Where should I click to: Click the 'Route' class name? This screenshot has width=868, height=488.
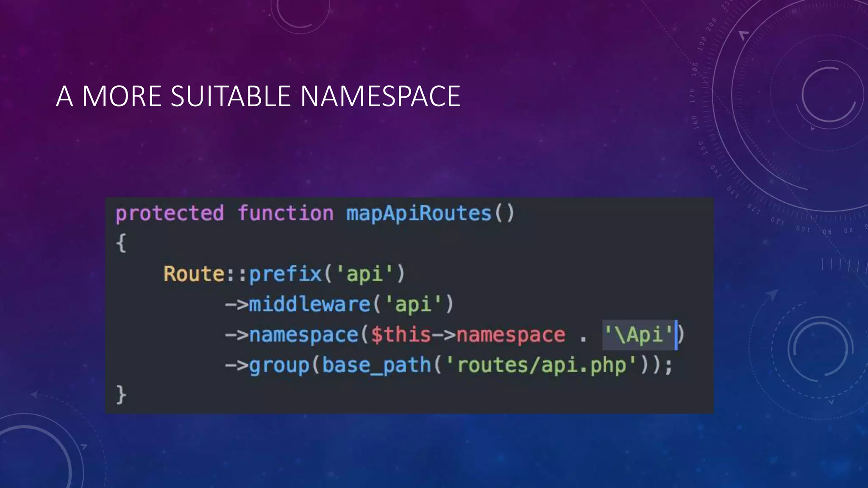coord(194,274)
